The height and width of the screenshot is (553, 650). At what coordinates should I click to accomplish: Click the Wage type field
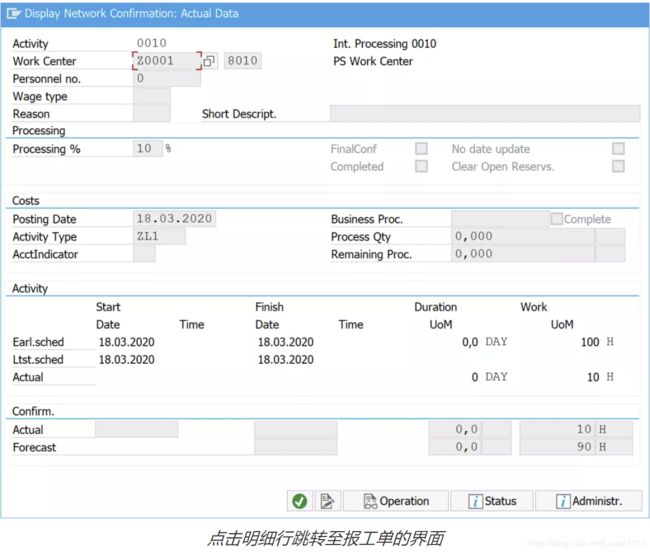[152, 96]
